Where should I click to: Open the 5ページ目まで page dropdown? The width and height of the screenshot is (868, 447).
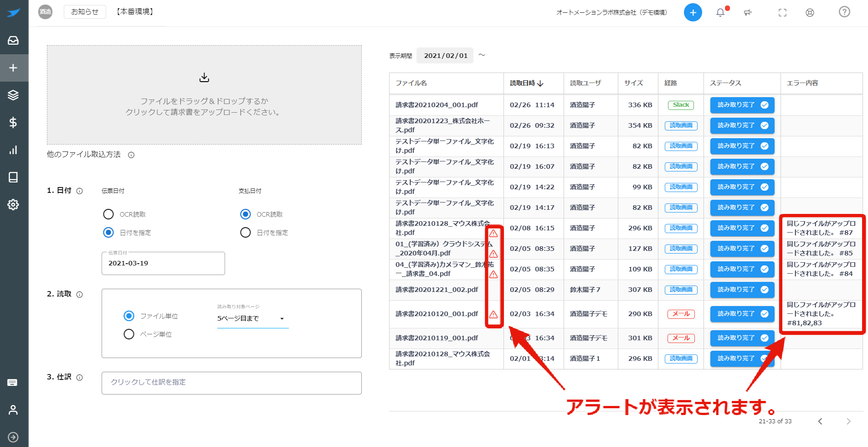[253, 318]
